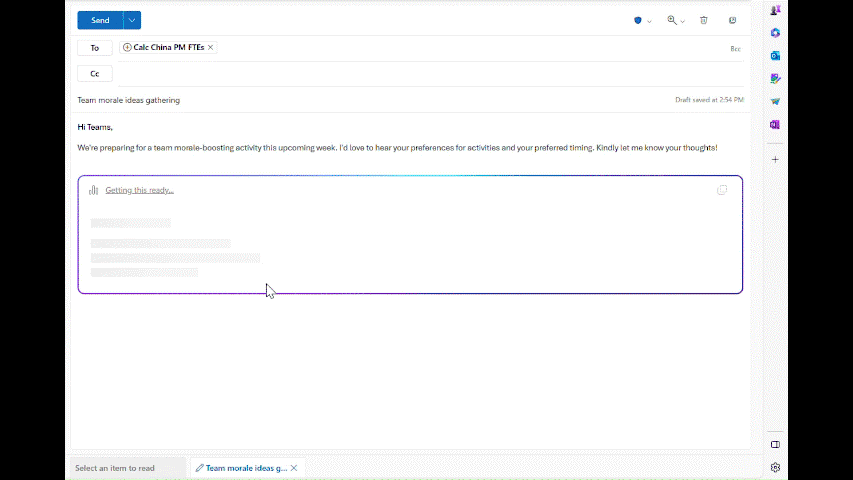This screenshot has height=480, width=853.
Task: Open the Designer pen app in side rail
Action: [x=775, y=78]
